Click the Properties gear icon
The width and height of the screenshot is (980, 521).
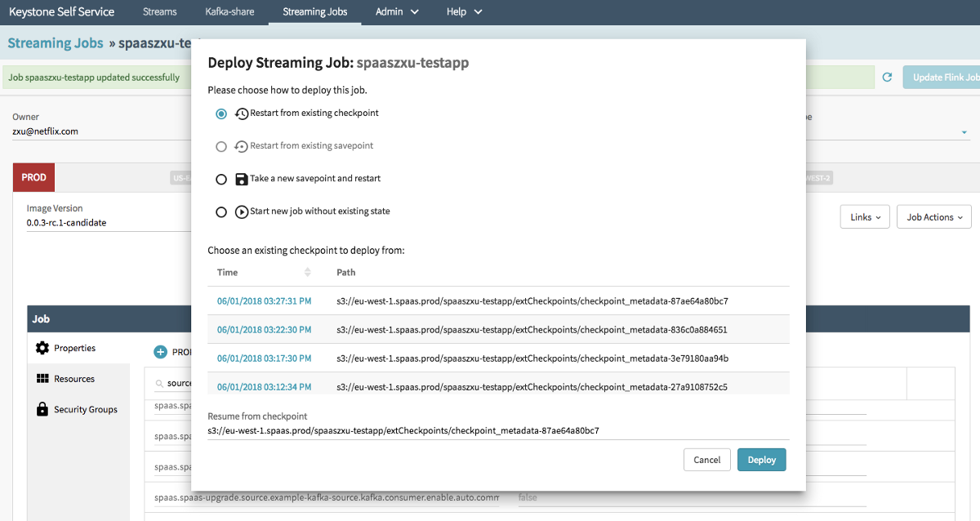click(x=42, y=348)
